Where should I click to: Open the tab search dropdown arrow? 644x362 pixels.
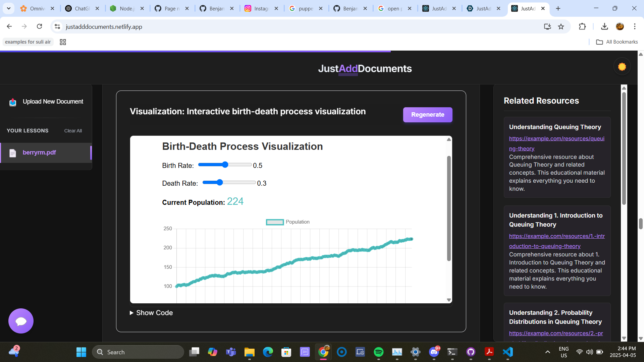pyautogui.click(x=9, y=8)
